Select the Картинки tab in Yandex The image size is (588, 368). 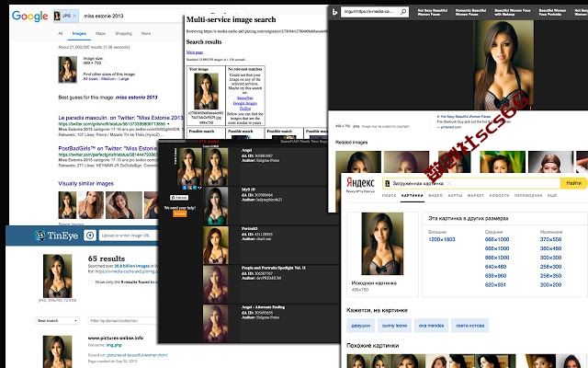click(413, 196)
